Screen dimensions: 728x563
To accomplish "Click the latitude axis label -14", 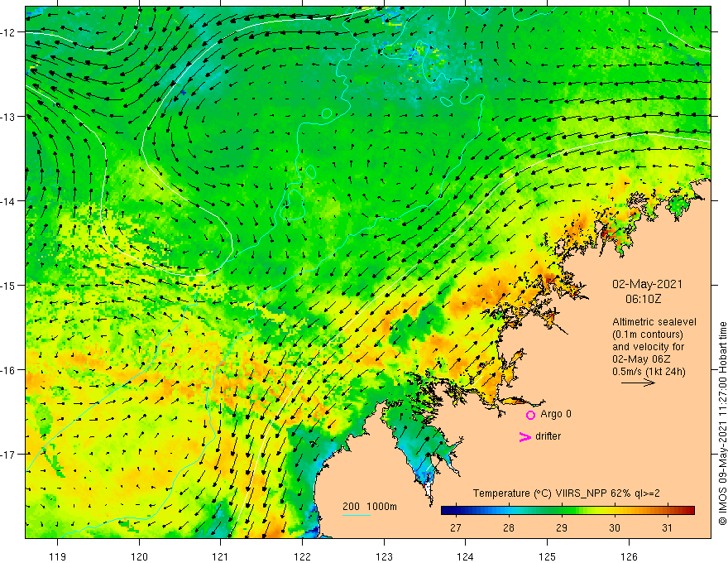I will pos(9,201).
